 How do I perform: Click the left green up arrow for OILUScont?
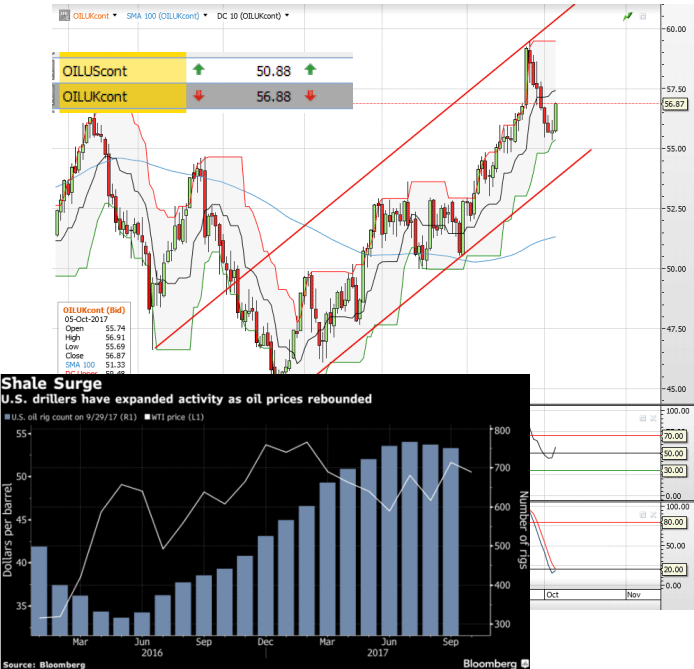199,69
